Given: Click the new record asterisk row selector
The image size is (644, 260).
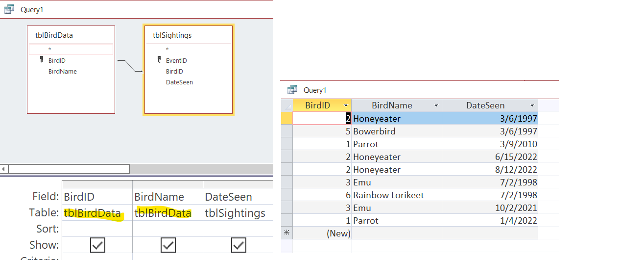Looking at the screenshot, I should pos(286,234).
